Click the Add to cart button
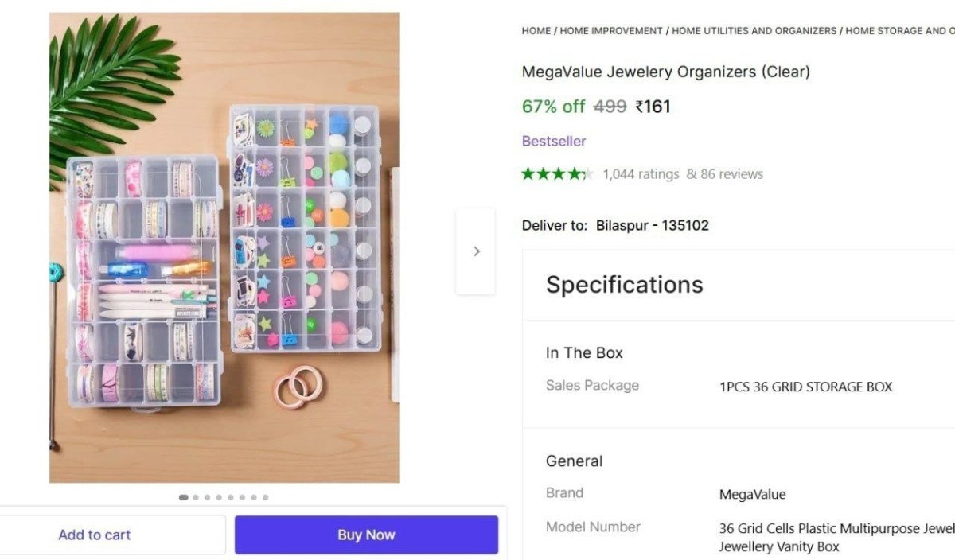Image resolution: width=955 pixels, height=560 pixels. 94,534
